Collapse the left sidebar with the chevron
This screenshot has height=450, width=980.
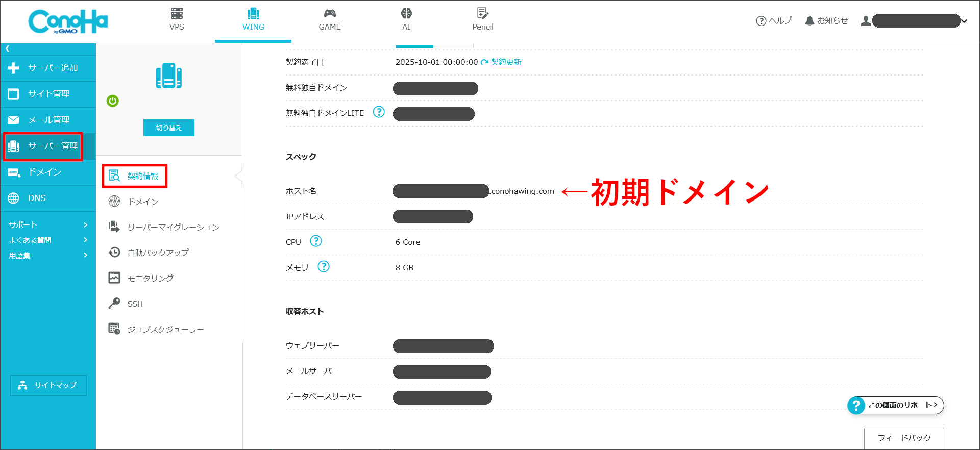(8, 49)
